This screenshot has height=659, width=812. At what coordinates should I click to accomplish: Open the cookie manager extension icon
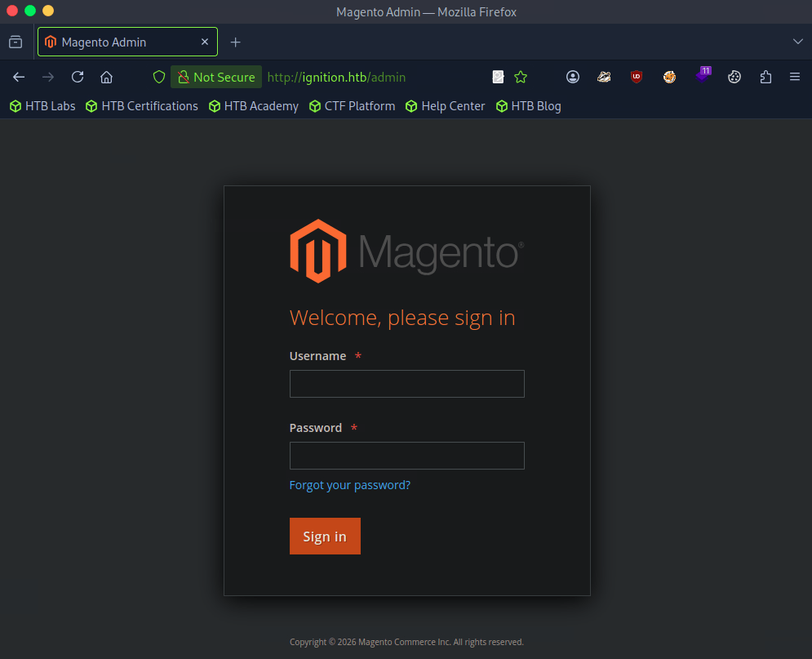coord(734,77)
